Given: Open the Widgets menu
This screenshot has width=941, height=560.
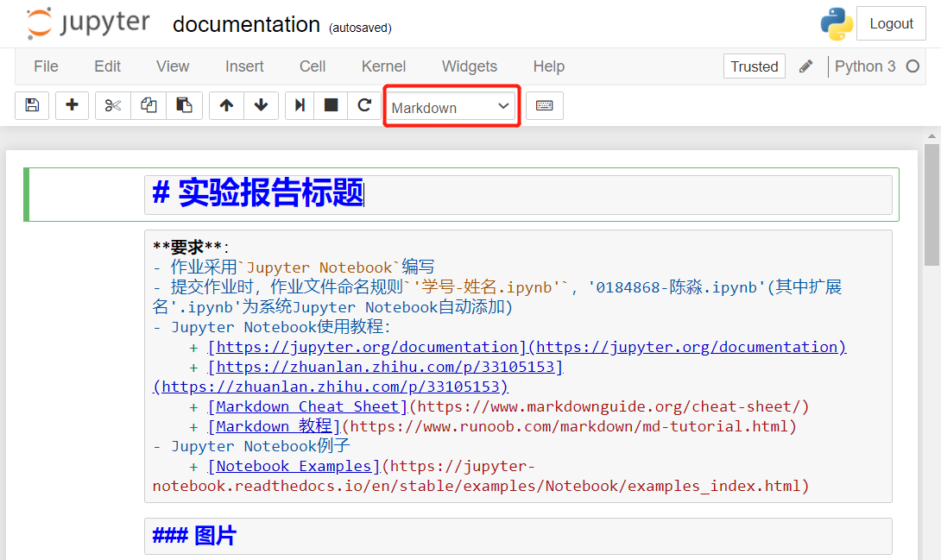Looking at the screenshot, I should tap(470, 66).
